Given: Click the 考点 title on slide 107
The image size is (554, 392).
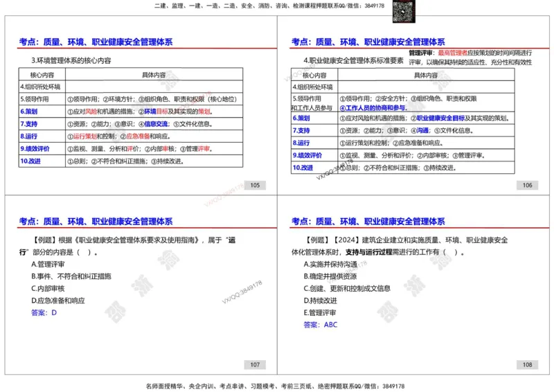Looking at the screenshot, I should pyautogui.click(x=96, y=222).
